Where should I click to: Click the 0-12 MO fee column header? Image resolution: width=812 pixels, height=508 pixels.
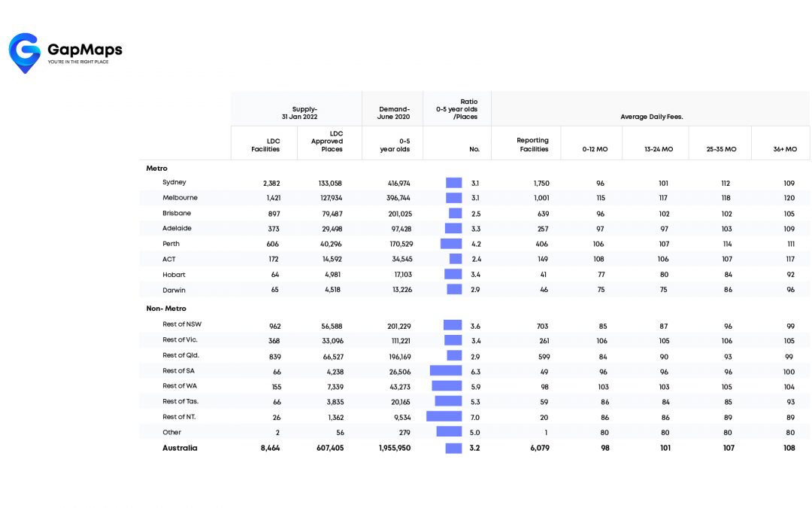595,149
